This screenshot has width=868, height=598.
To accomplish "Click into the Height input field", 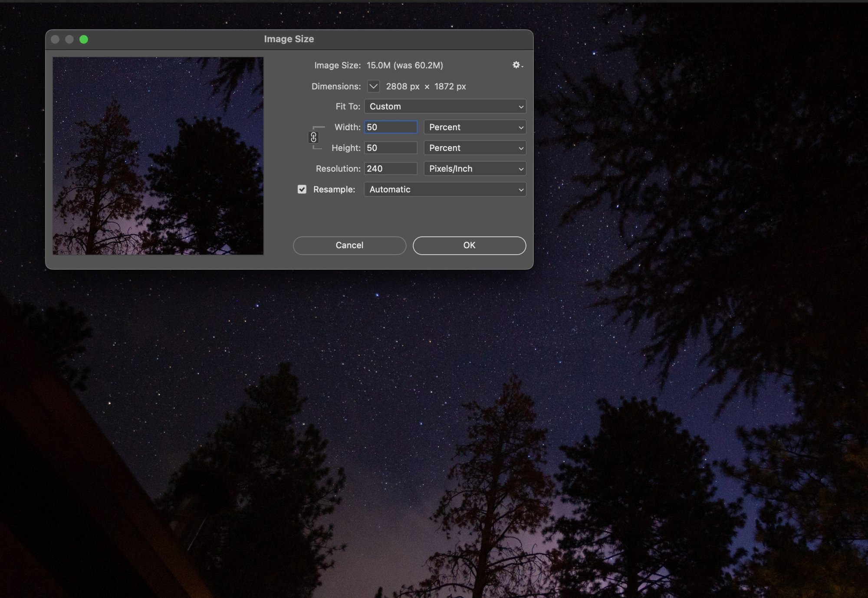I will (391, 148).
